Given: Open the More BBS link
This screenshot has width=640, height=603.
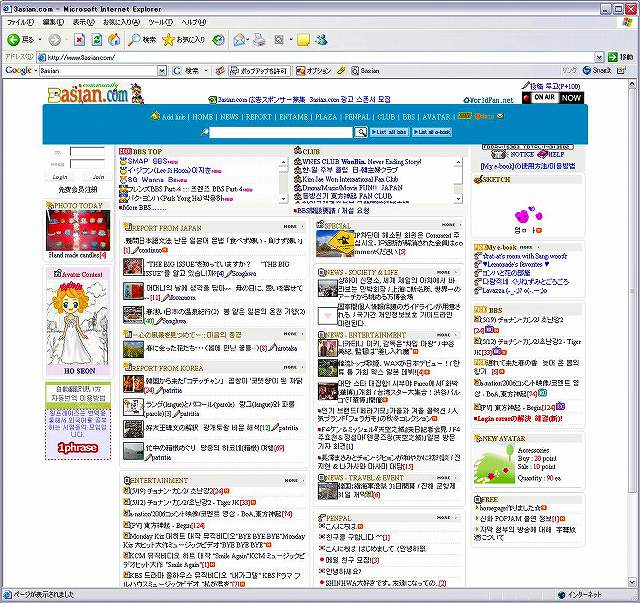Looking at the screenshot, I should (x=143, y=207).
